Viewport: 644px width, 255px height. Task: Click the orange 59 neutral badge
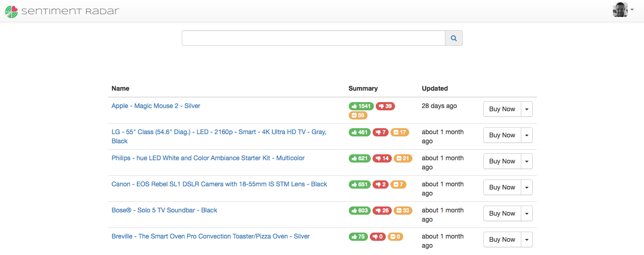pos(358,115)
